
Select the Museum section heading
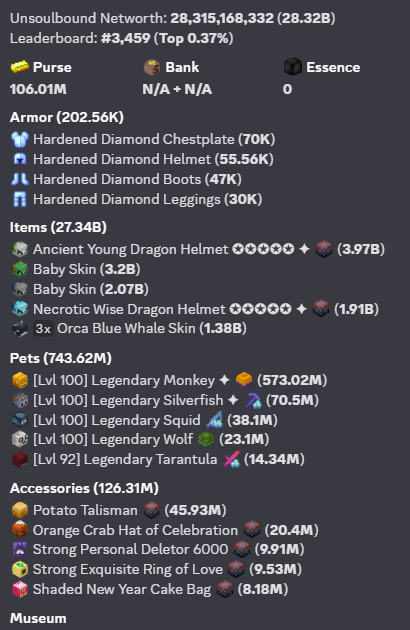38,618
